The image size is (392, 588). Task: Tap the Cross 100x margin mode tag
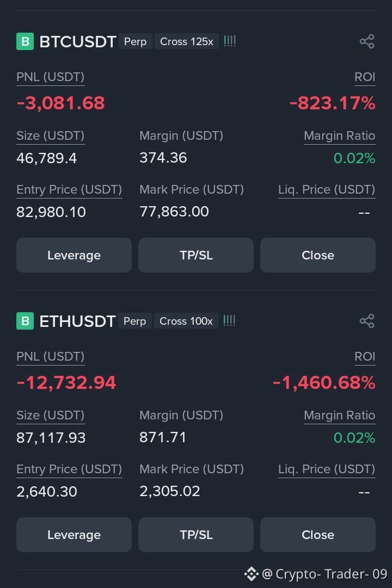coord(186,321)
